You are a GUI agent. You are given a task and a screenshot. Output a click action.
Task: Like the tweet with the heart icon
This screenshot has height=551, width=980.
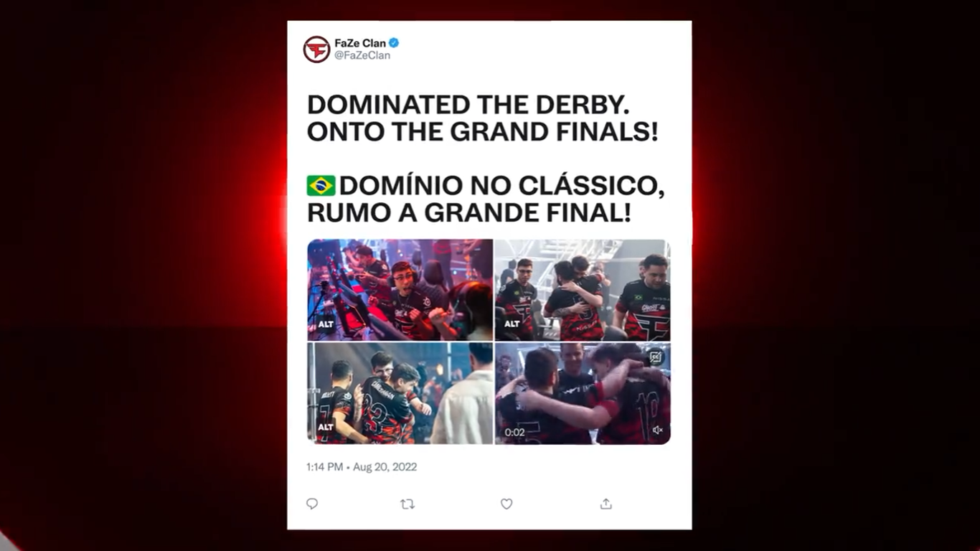pyautogui.click(x=507, y=504)
